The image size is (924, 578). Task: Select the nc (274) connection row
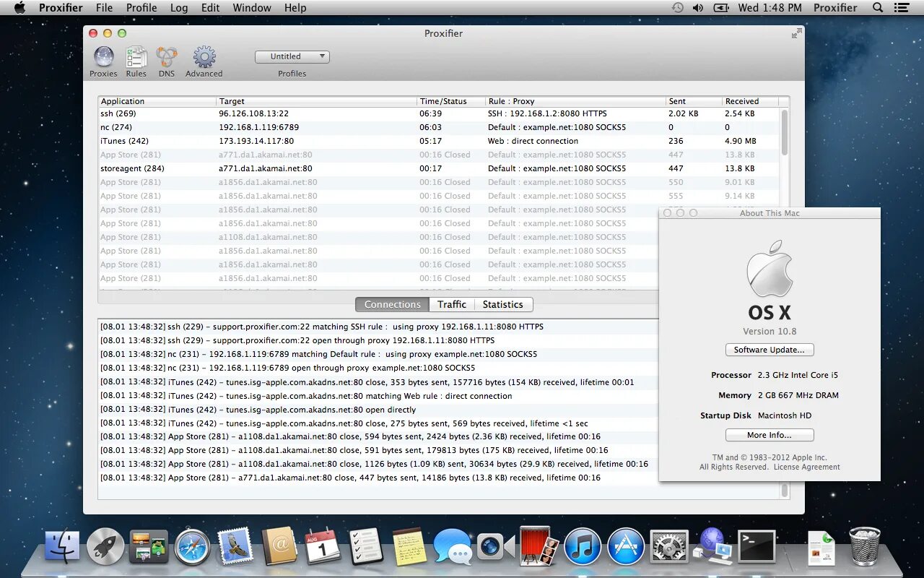point(439,127)
